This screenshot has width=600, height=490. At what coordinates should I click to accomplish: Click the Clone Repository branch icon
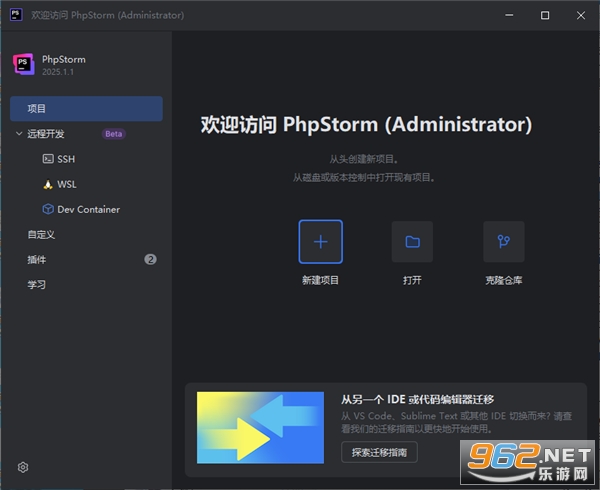coord(504,242)
